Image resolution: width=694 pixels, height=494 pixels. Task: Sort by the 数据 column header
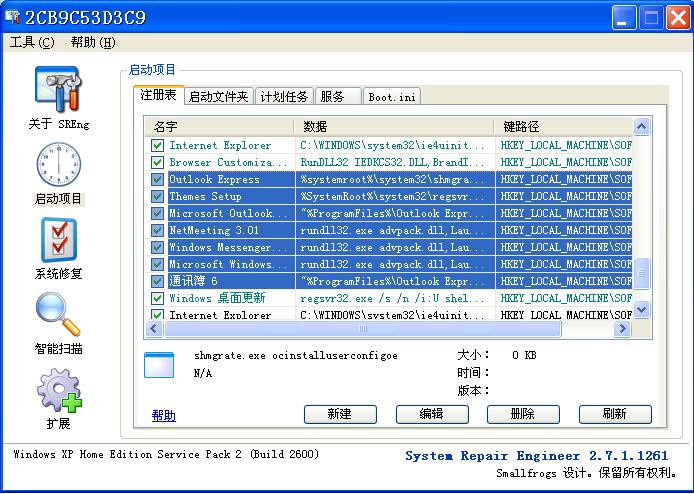pyautogui.click(x=394, y=127)
